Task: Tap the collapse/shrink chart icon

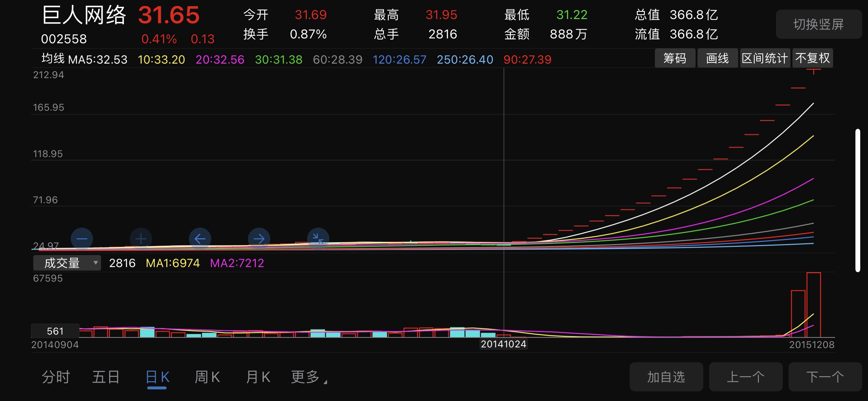Action: pyautogui.click(x=318, y=239)
